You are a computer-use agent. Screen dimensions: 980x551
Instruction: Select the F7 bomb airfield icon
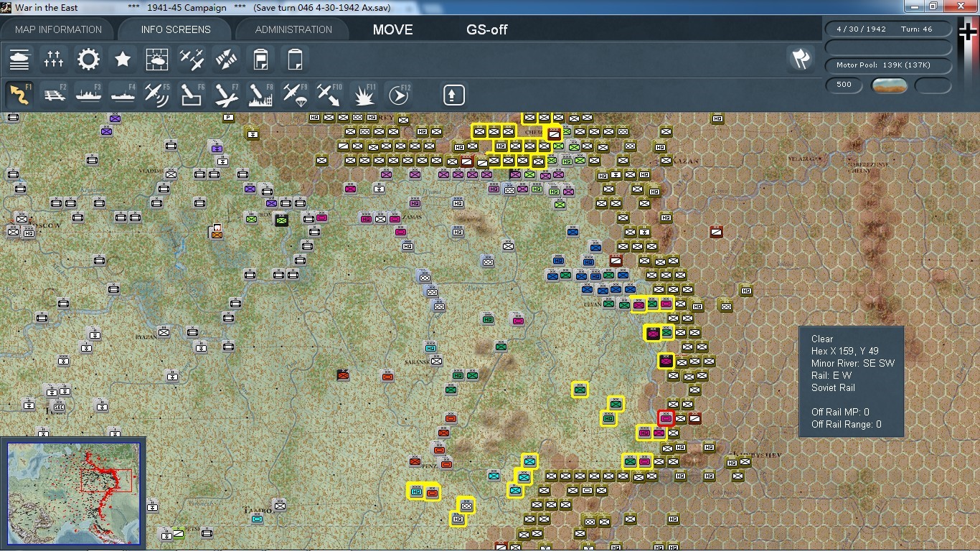226,95
